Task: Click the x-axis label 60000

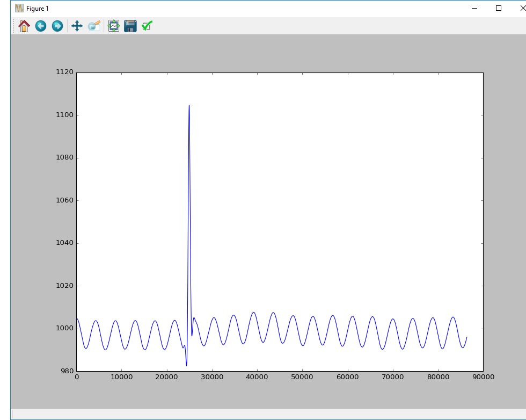Action: tap(348, 377)
